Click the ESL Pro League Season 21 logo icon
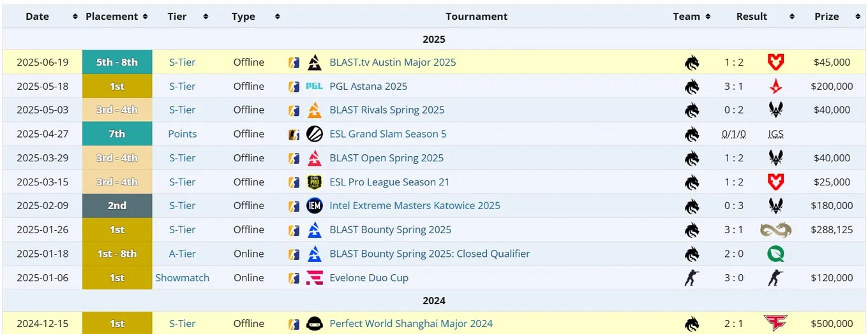The height and width of the screenshot is (334, 868). point(314,182)
